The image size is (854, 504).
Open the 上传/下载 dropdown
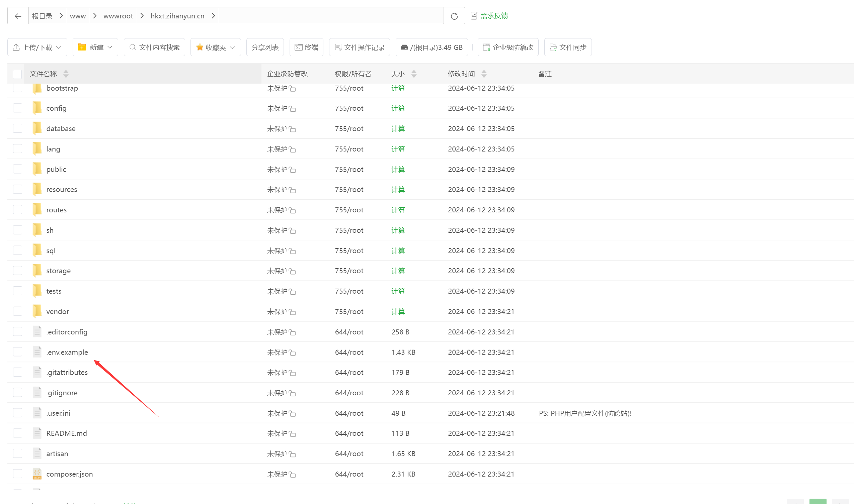coord(37,47)
